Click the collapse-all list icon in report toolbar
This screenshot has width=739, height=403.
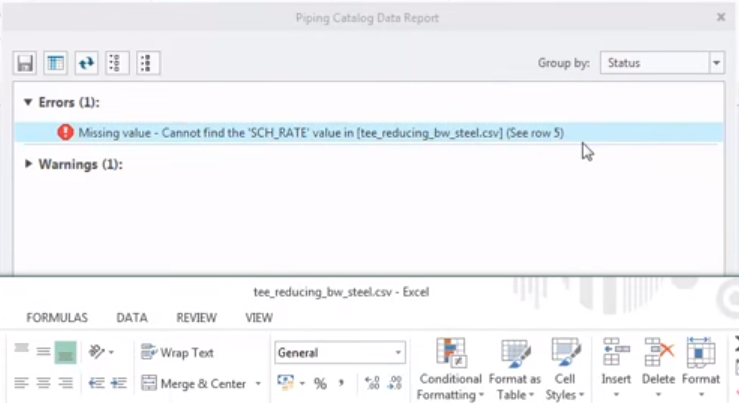(x=148, y=63)
